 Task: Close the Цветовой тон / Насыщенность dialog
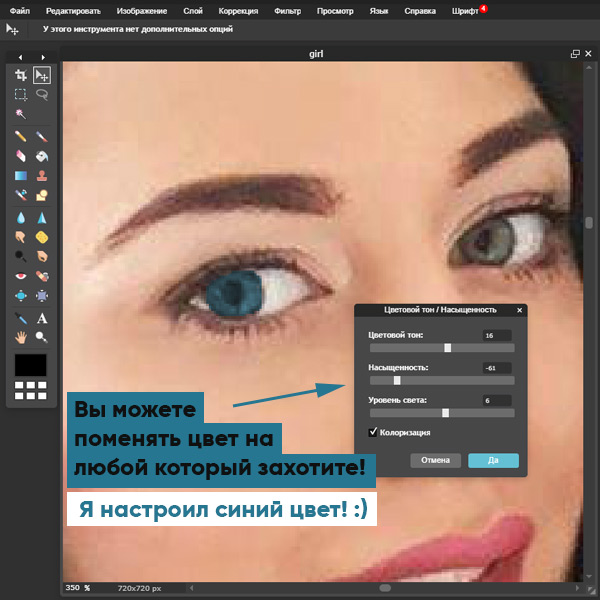coord(519,310)
